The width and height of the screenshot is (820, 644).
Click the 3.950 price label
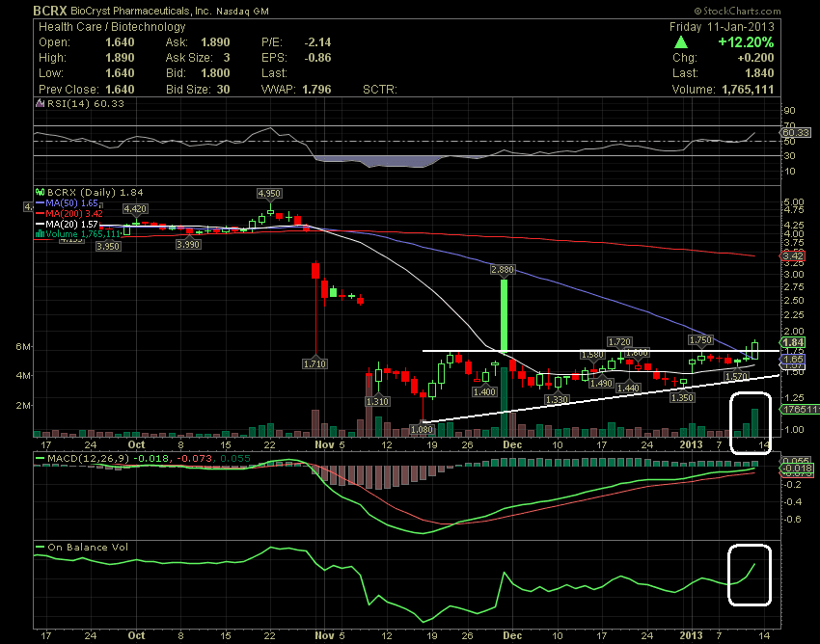108,246
